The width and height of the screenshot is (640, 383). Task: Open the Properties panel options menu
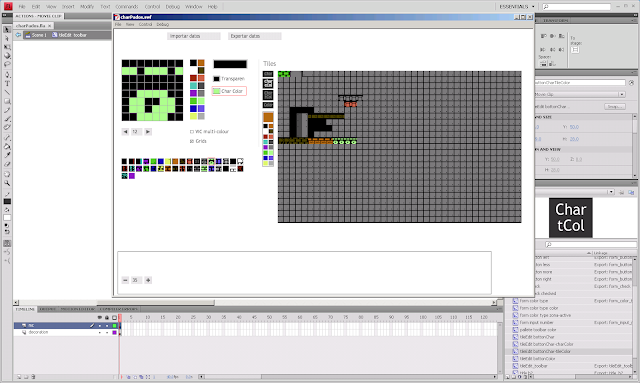(x=634, y=73)
